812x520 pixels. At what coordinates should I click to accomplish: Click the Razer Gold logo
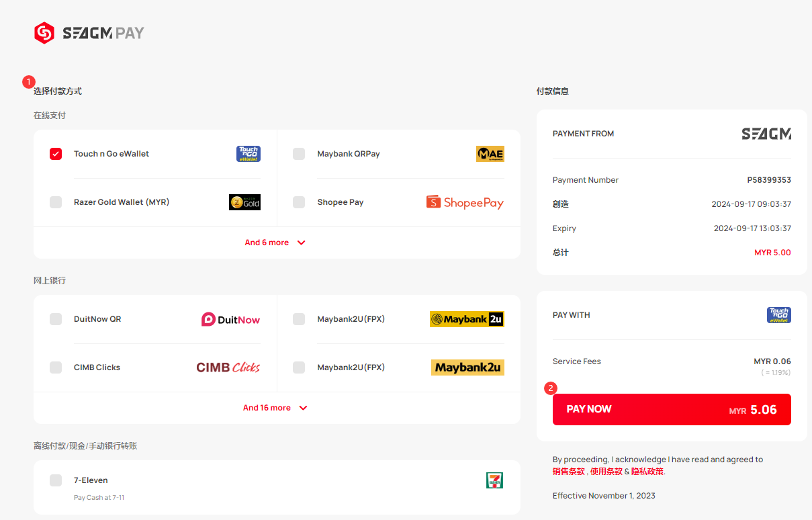[x=244, y=202]
